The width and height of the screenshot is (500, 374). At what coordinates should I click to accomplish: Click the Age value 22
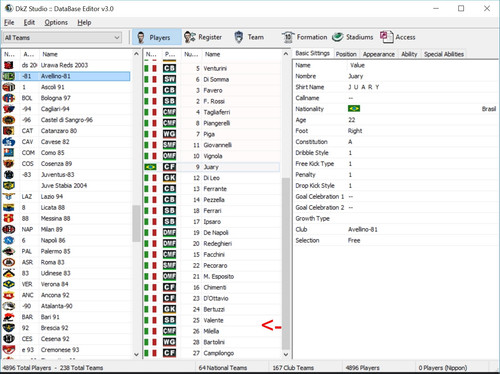click(x=352, y=120)
